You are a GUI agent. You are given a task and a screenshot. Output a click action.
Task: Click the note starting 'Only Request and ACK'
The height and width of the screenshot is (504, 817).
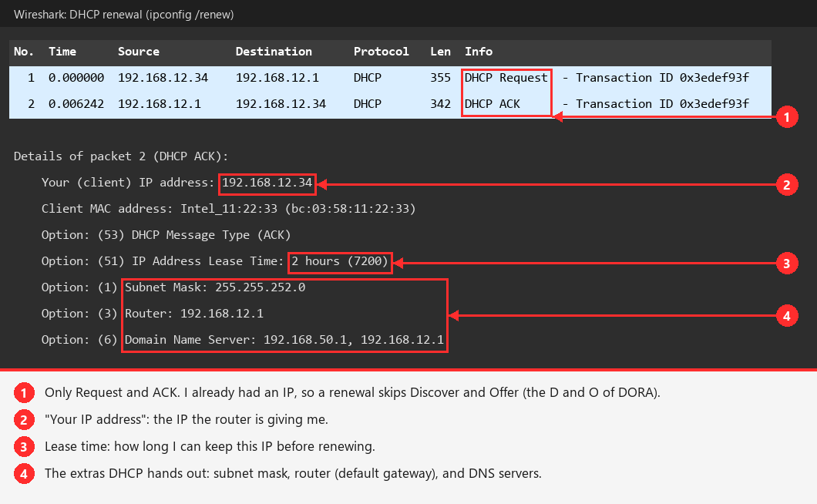[x=352, y=392]
